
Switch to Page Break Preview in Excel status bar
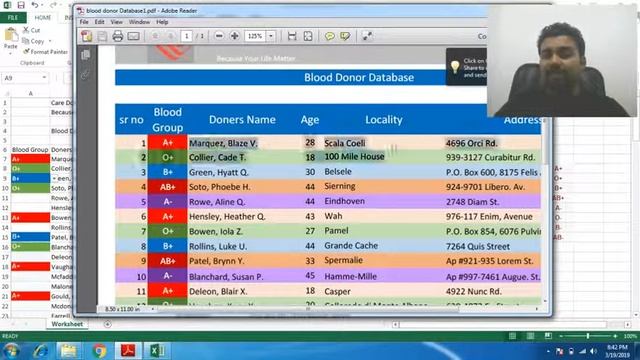tap(548, 336)
